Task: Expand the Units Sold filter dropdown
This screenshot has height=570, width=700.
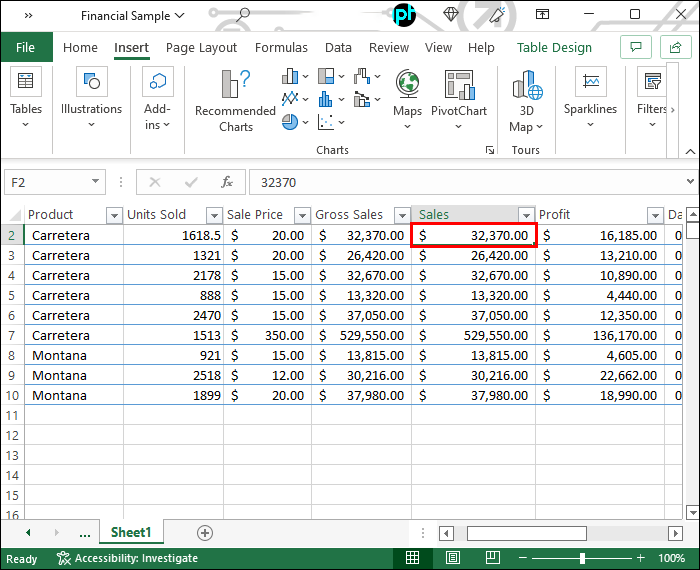Action: 213,215
